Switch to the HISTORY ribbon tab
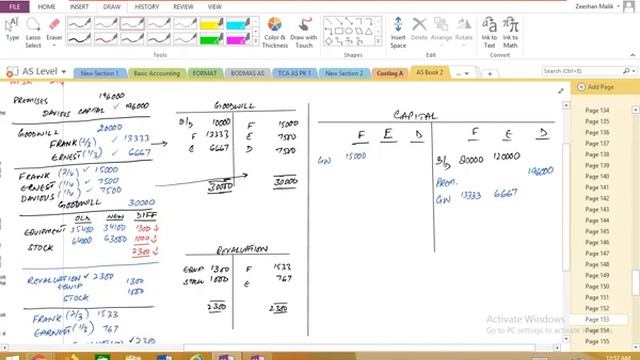The height and width of the screenshot is (360, 640). 147,7
